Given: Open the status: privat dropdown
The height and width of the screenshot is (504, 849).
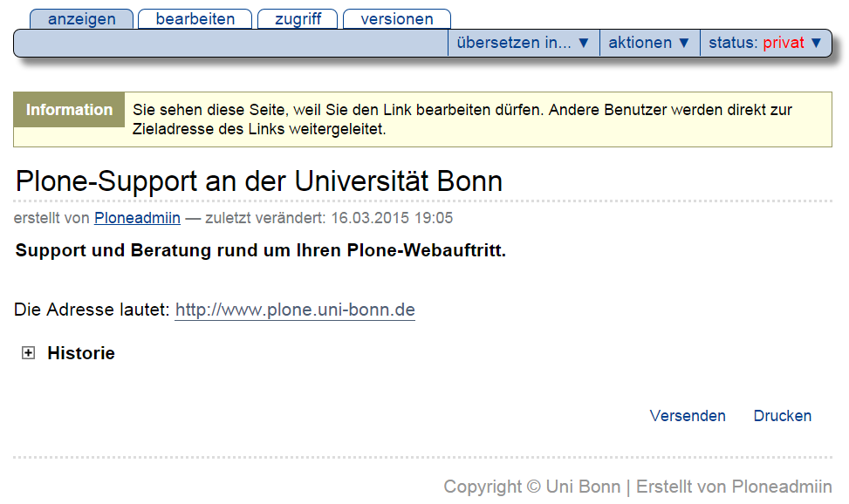Looking at the screenshot, I should (765, 43).
